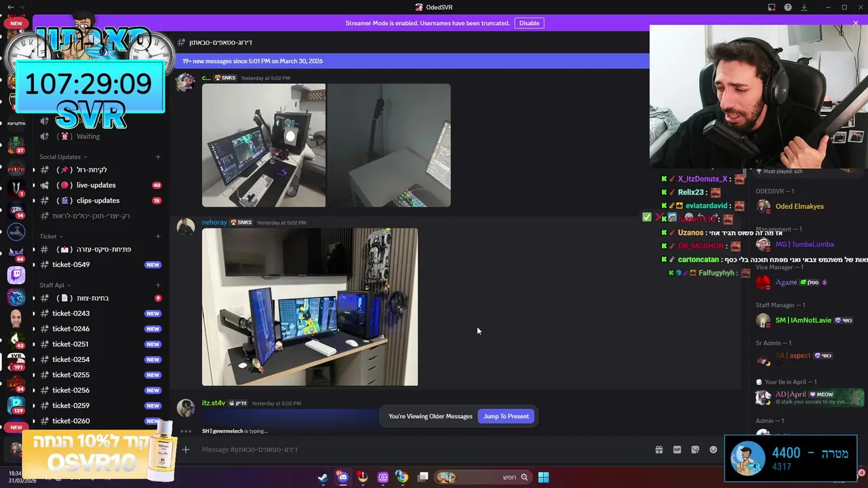Open the live-updates channel
Image resolution: width=868 pixels, height=488 pixels.
pos(100,185)
